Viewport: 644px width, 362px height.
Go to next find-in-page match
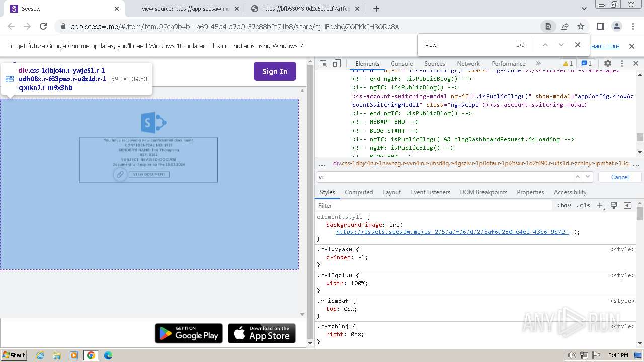point(561,45)
